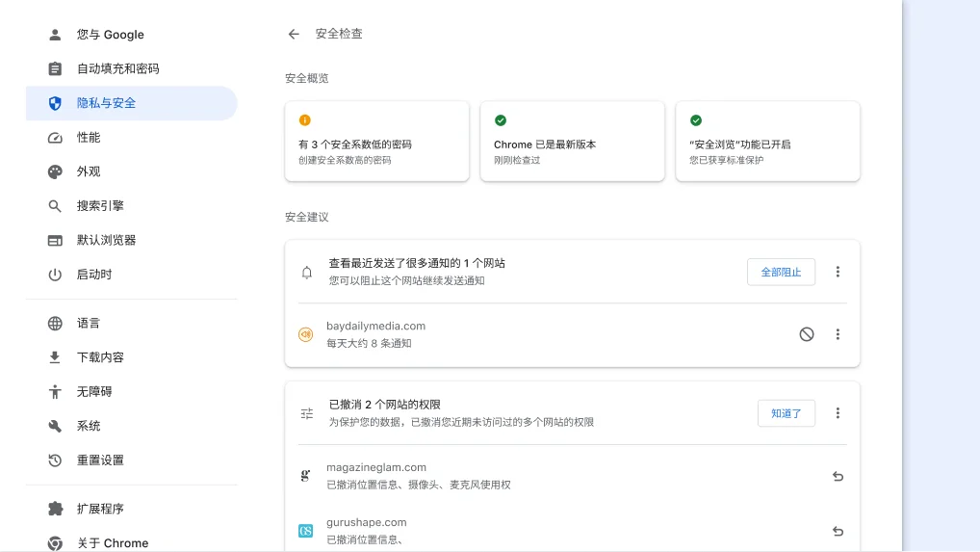The image size is (980, 552).
Task: Go to 搜索引擎 settings
Action: [100, 205]
